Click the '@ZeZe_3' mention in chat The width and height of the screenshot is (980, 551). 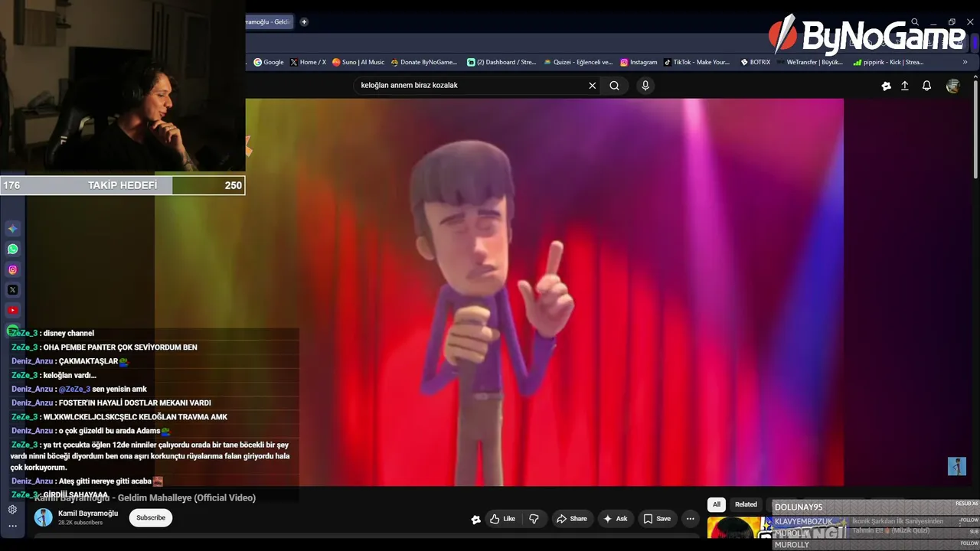[x=74, y=390]
